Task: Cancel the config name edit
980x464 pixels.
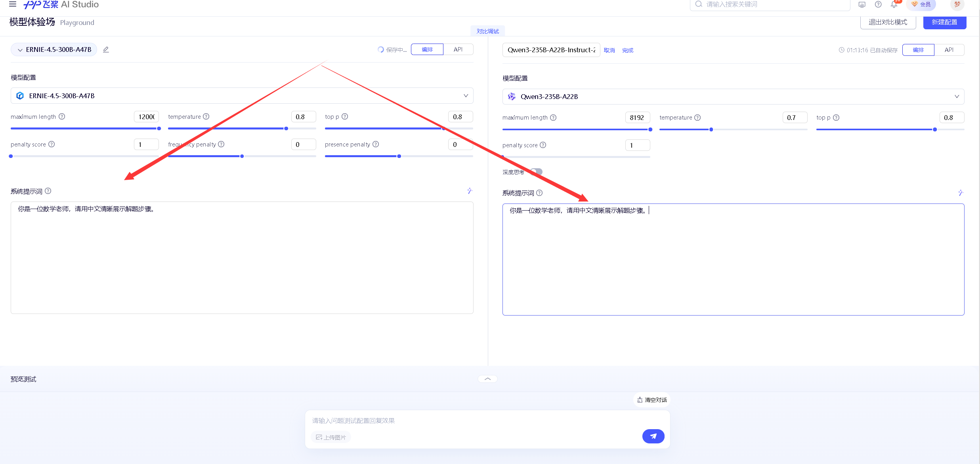Action: (609, 50)
